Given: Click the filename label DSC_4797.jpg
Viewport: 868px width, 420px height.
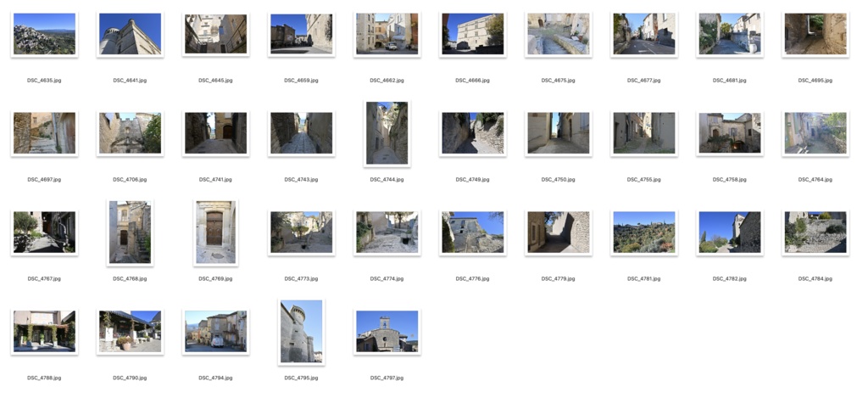Looking at the screenshot, I should [x=387, y=378].
